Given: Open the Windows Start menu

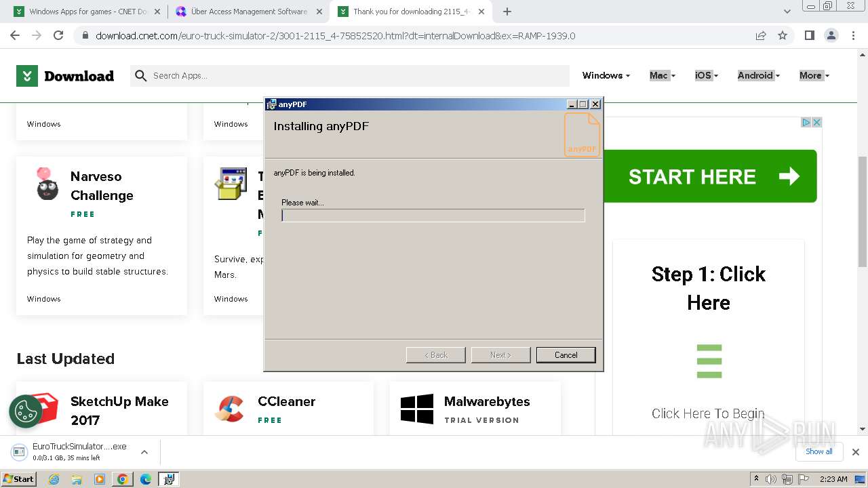Looking at the screenshot, I should [19, 479].
